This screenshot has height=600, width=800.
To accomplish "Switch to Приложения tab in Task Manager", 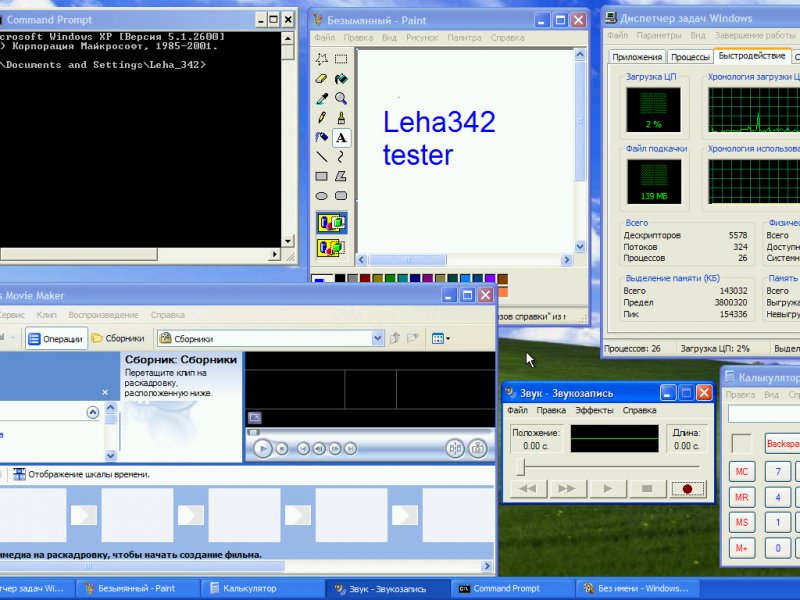I will (637, 57).
